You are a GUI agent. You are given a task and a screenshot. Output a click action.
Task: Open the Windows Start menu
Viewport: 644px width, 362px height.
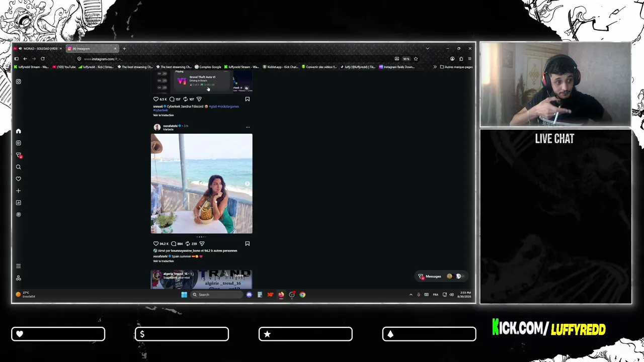point(184,295)
